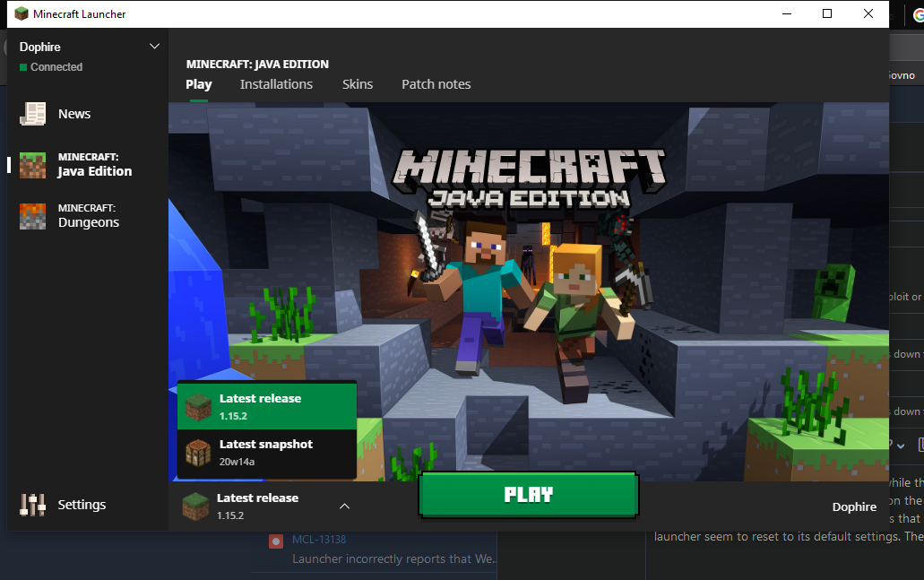Open MCL-13138 issue link in browser
This screenshot has width=924, height=580.
click(319, 540)
